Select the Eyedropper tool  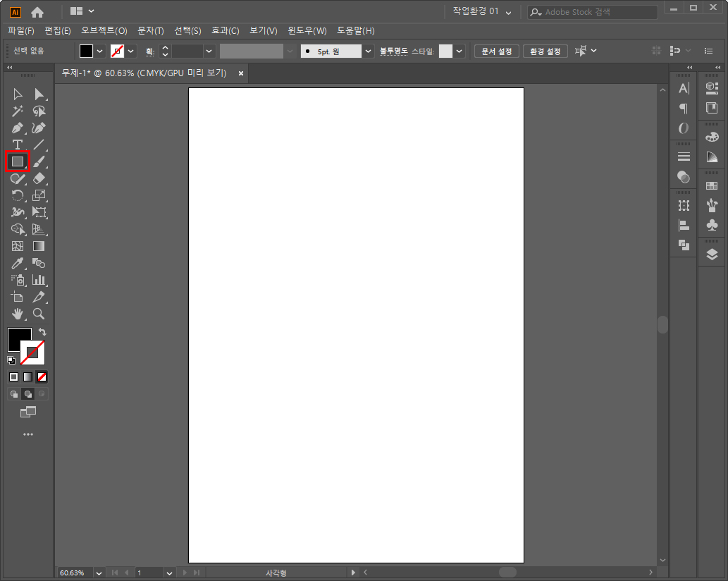coord(18,263)
